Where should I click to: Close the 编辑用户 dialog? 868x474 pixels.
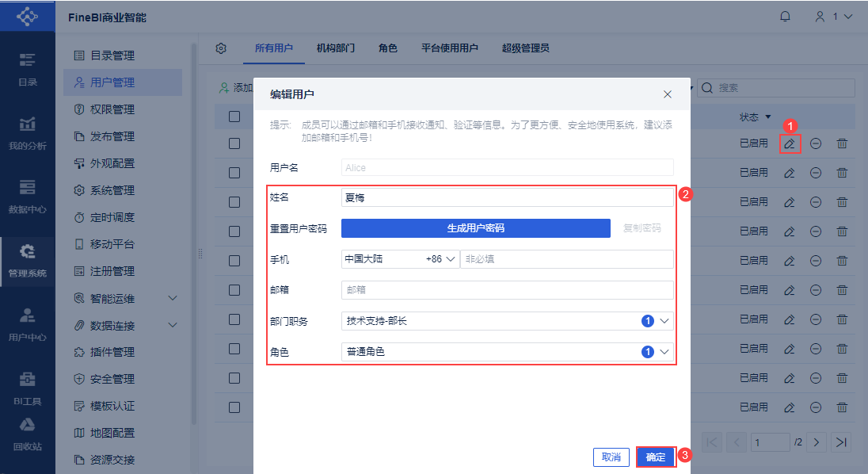point(667,94)
